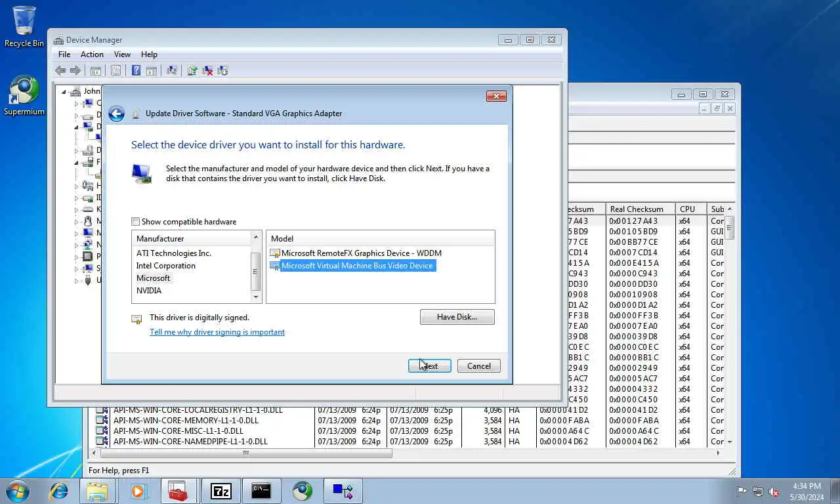Go back using the wizard's blue back arrow
Screen dimensions: 840x504
tap(116, 114)
